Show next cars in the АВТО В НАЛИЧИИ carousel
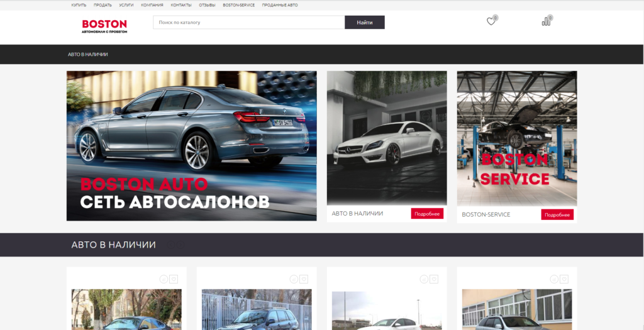The image size is (644, 330). 180,245
